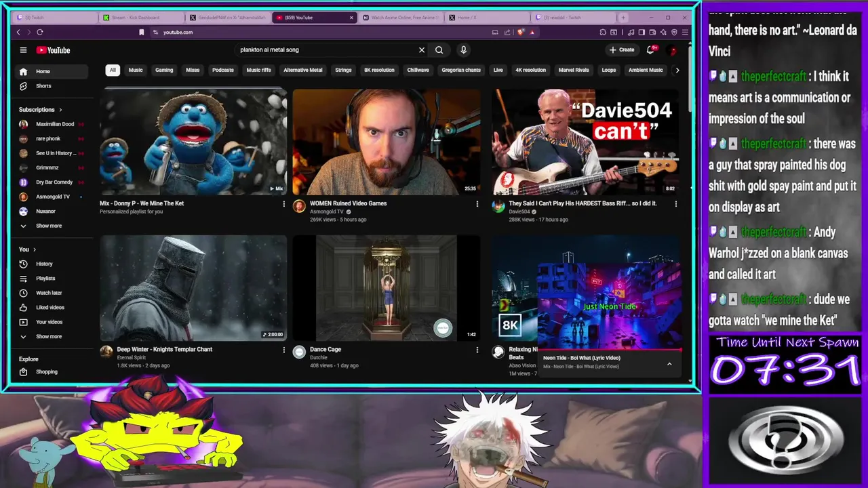The width and height of the screenshot is (868, 488).
Task: Go back with the browser back arrow
Action: tap(18, 32)
